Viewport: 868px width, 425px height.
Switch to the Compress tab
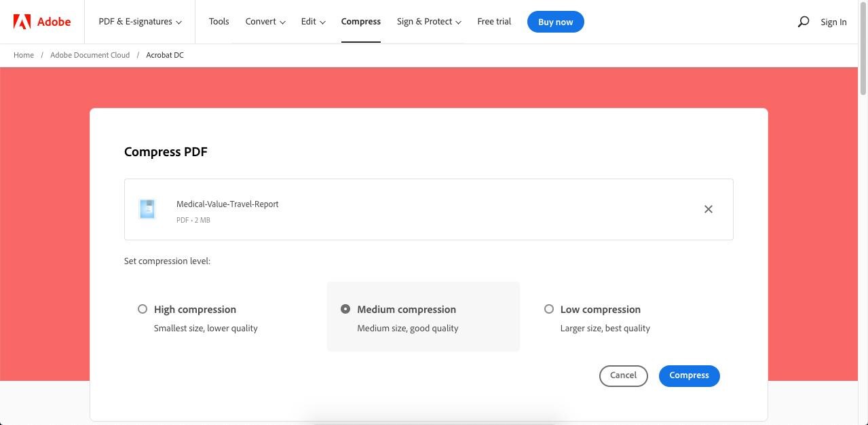click(x=360, y=21)
